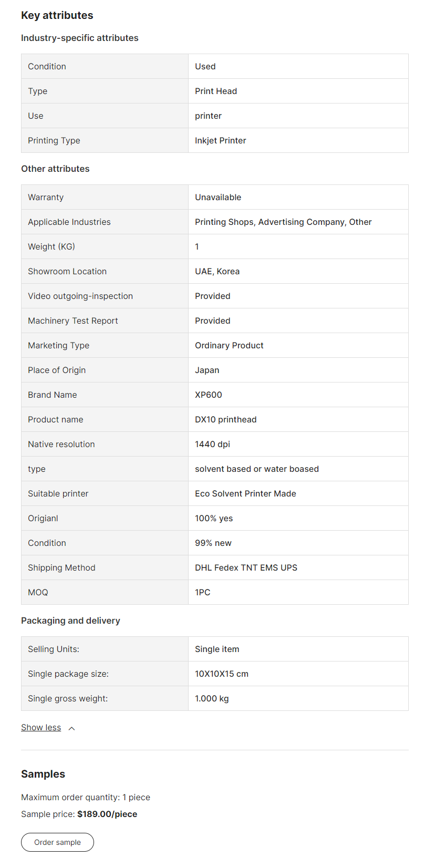Collapse attributes with the chevron-up icon

coord(72,728)
